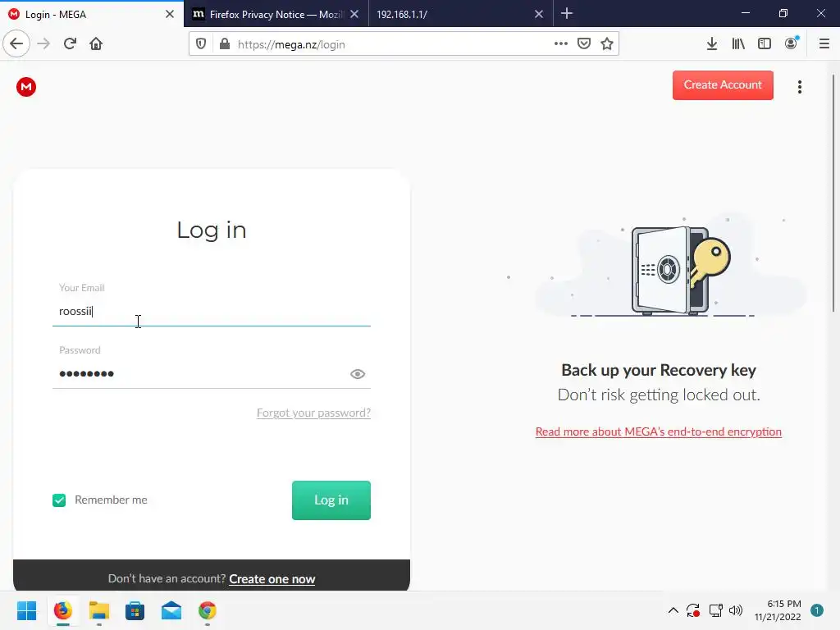The image size is (840, 630).
Task: Uncheck Remember me checkbox
Action: coord(59,500)
